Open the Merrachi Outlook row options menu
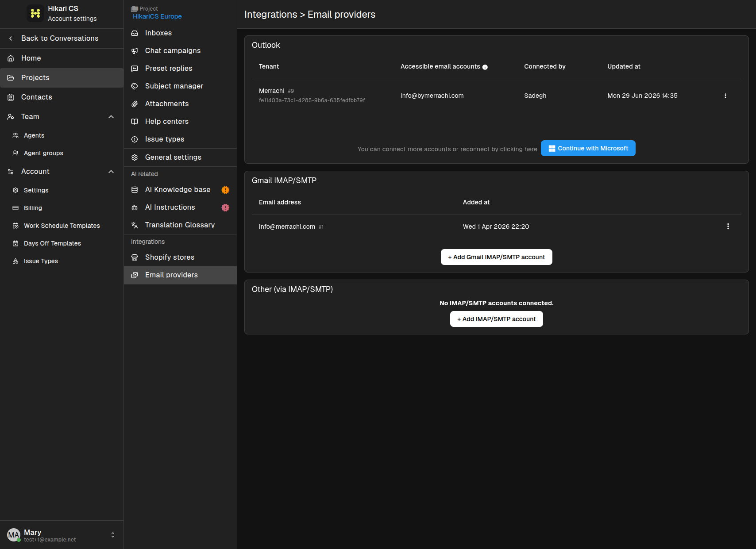This screenshot has width=756, height=549. coord(725,96)
